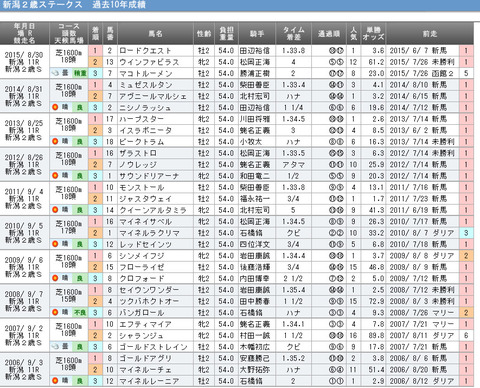Click the odds value 89.8
This screenshot has height=388, width=480.
click(376, 335)
